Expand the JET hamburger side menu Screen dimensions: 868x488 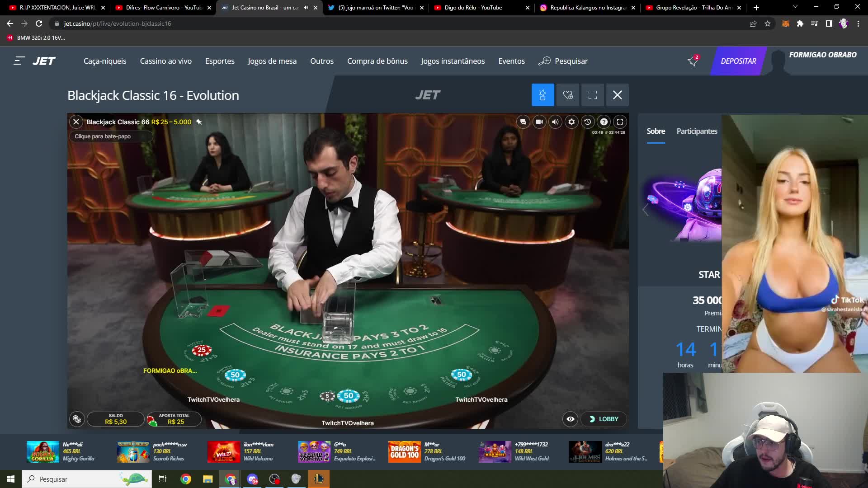(x=19, y=61)
